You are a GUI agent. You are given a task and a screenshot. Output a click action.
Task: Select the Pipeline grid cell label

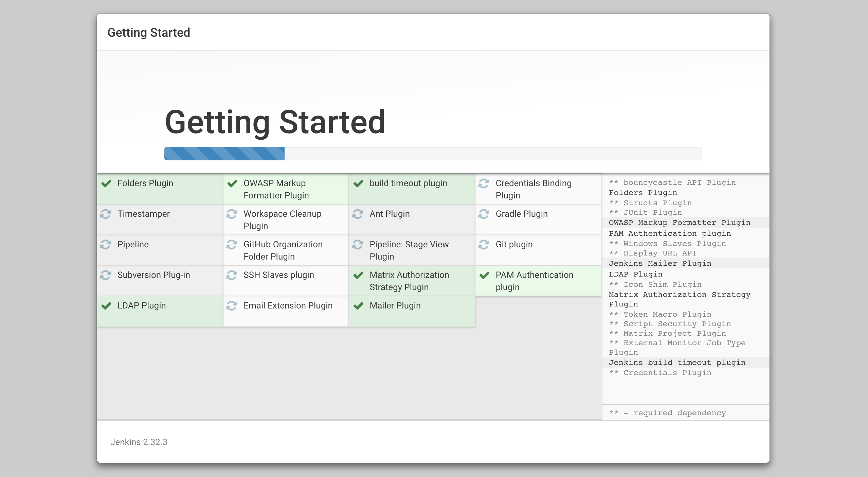click(133, 245)
